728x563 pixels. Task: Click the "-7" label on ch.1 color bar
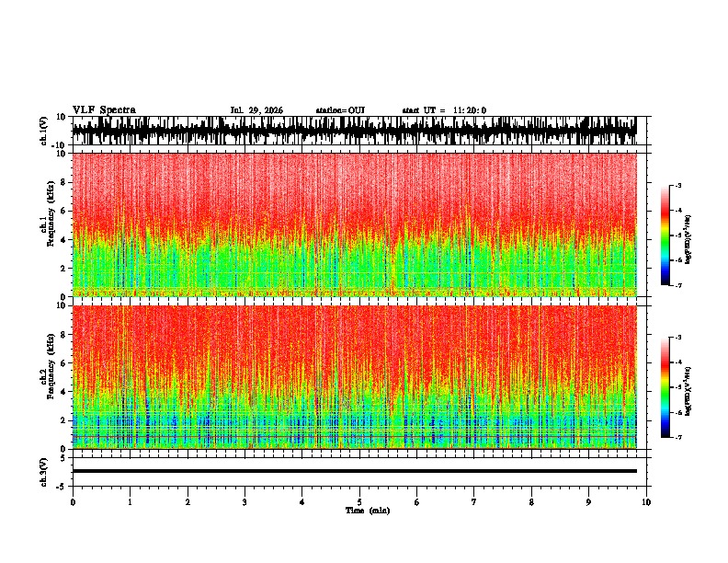pos(678,285)
